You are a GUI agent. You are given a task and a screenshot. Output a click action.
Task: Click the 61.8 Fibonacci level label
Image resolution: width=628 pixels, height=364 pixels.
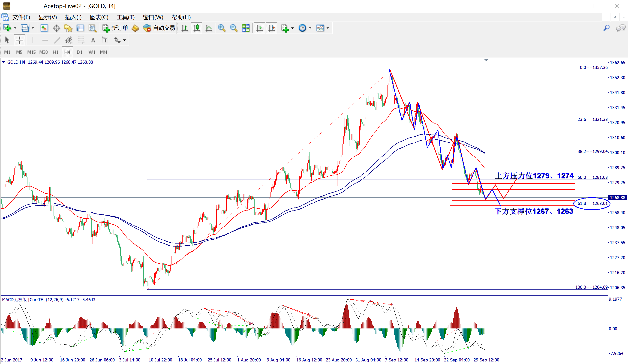(x=592, y=203)
